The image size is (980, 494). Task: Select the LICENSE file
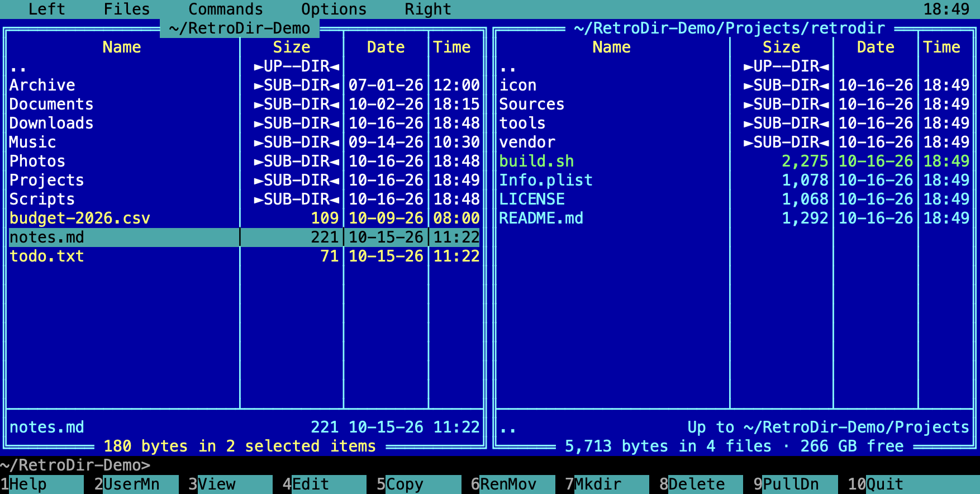734,199
